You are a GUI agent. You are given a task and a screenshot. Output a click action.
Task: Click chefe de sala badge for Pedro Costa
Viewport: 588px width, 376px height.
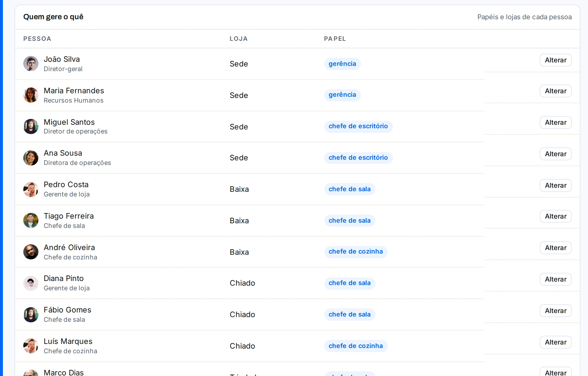pos(350,189)
